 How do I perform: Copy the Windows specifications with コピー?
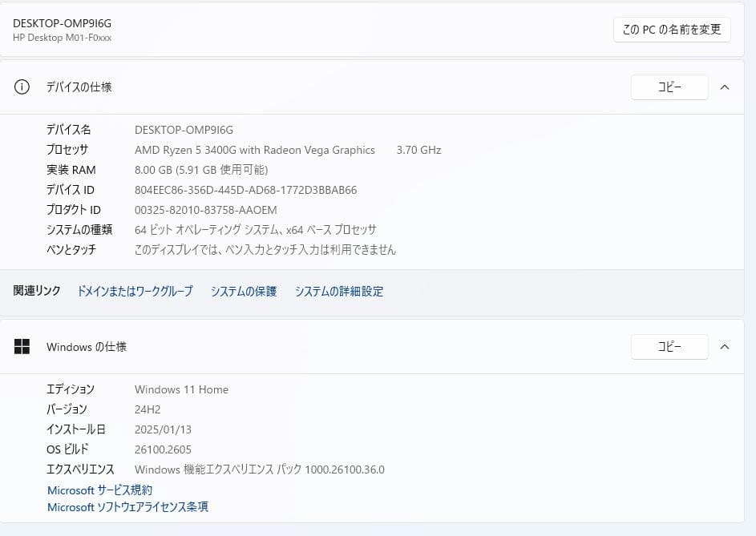669,347
